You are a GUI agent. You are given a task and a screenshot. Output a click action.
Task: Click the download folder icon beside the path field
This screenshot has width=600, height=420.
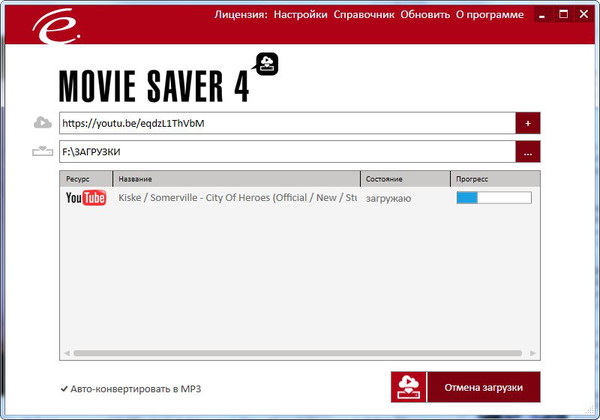(42, 151)
